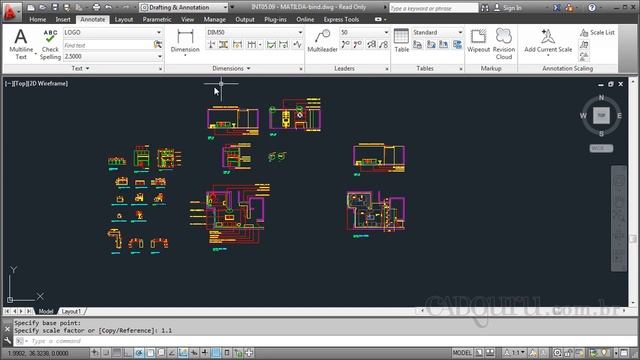Click the WCS button under the ViewCube
The width and height of the screenshot is (640, 360).
point(601,149)
